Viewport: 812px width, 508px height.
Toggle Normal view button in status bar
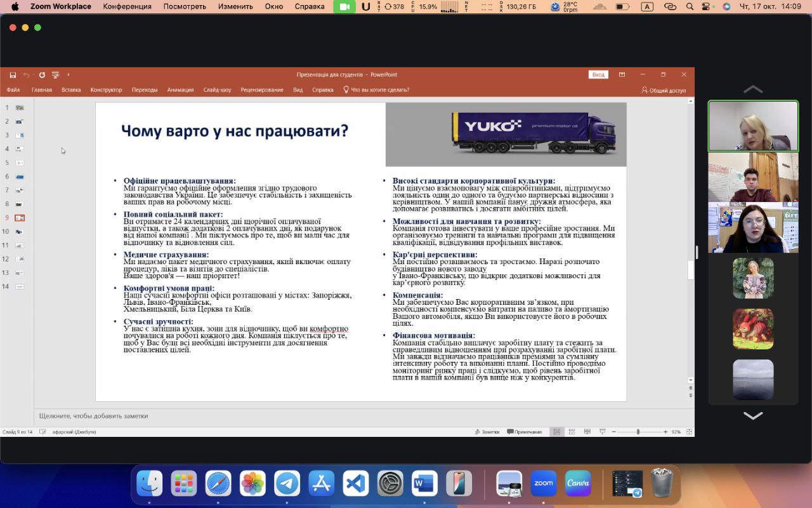point(556,432)
